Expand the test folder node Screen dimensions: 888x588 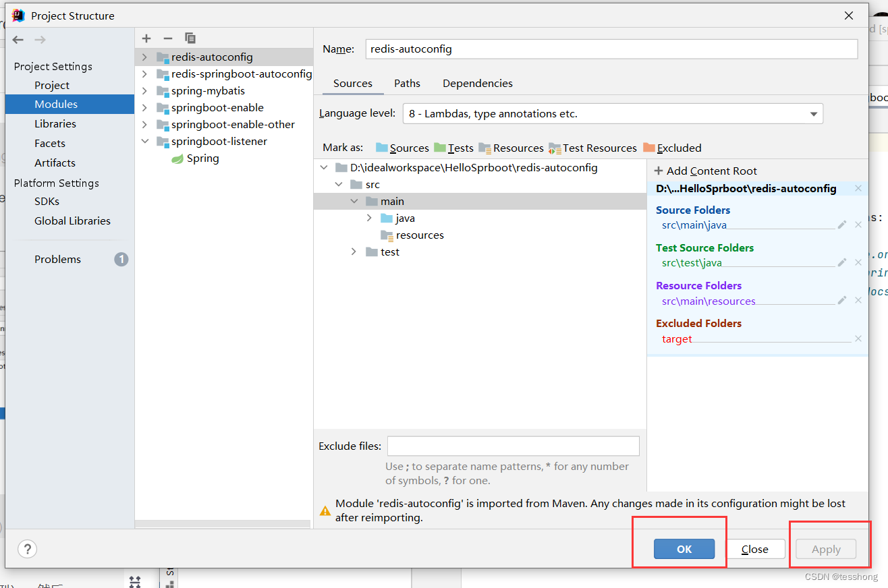(354, 252)
